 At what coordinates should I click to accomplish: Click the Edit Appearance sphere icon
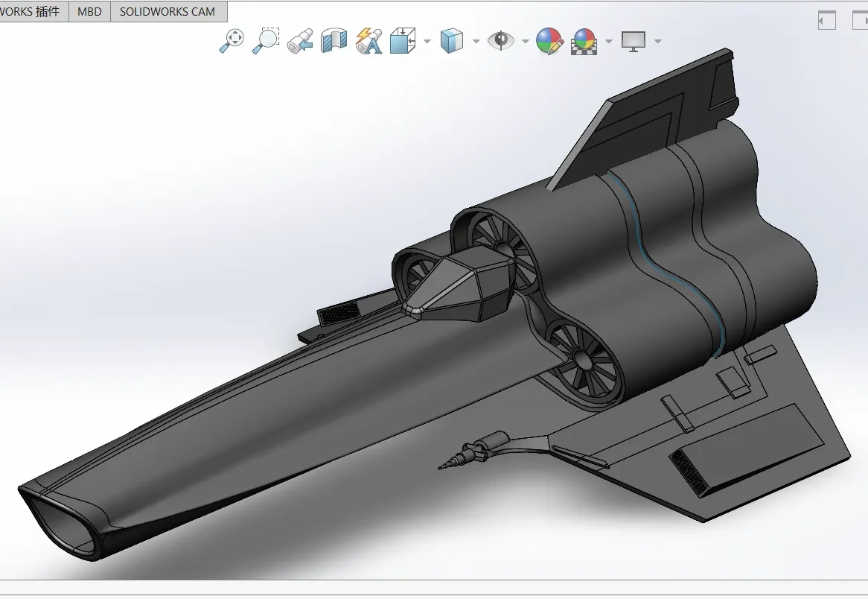(549, 42)
